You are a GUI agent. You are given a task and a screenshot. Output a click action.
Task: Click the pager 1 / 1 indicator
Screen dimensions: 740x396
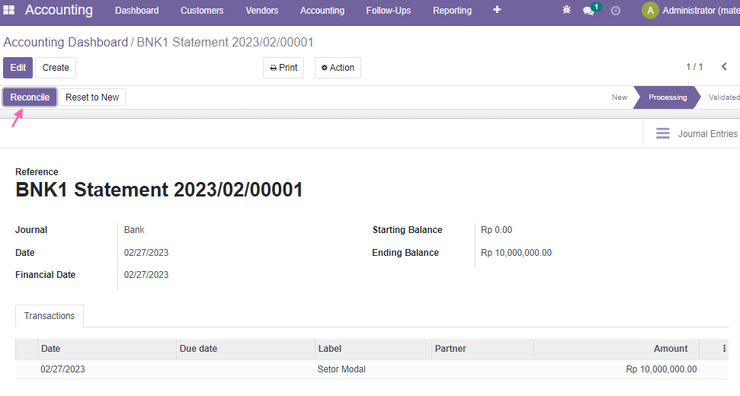tap(694, 67)
